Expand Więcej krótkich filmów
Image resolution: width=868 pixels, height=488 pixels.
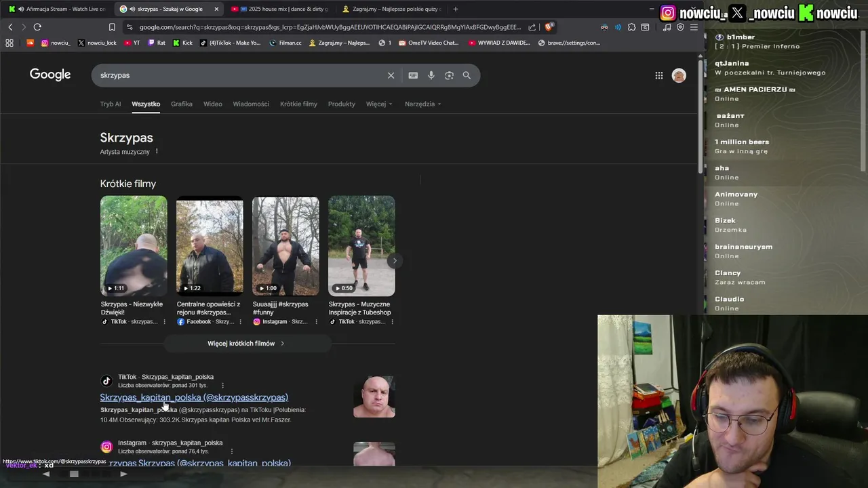tap(248, 344)
